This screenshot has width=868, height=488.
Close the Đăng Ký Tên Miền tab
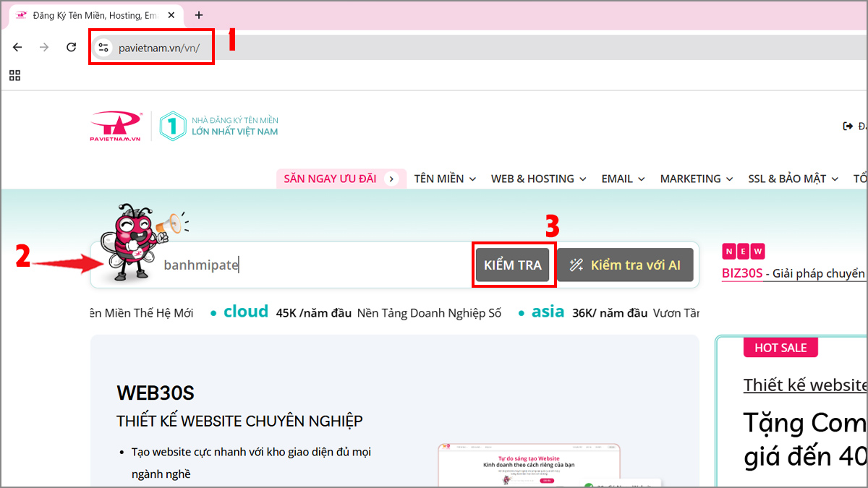[170, 14]
